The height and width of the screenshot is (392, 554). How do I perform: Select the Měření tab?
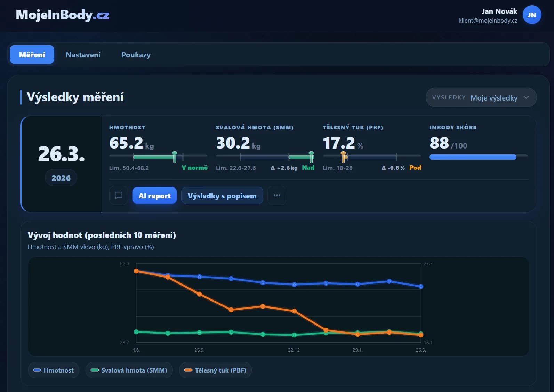[32, 55]
